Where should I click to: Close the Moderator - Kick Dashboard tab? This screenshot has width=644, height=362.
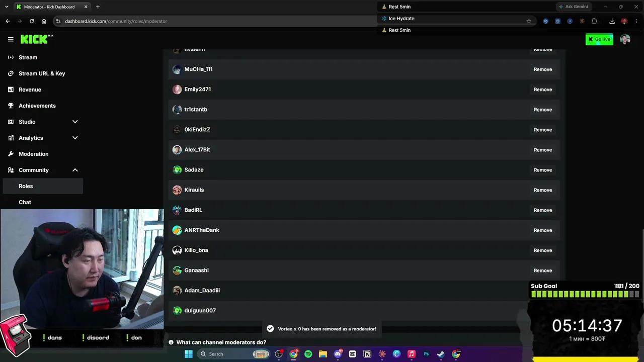click(86, 7)
